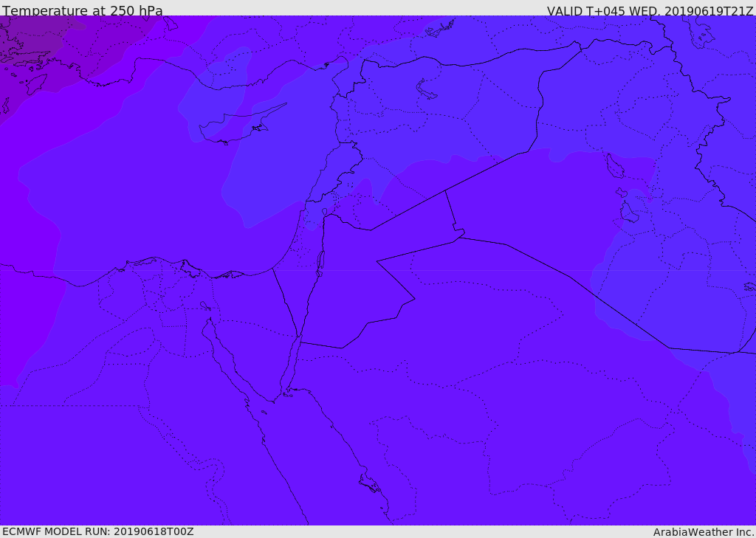This screenshot has width=756, height=538.
Task: Click the 'Temperature at 250 hPa' title text
Action: tap(83, 10)
